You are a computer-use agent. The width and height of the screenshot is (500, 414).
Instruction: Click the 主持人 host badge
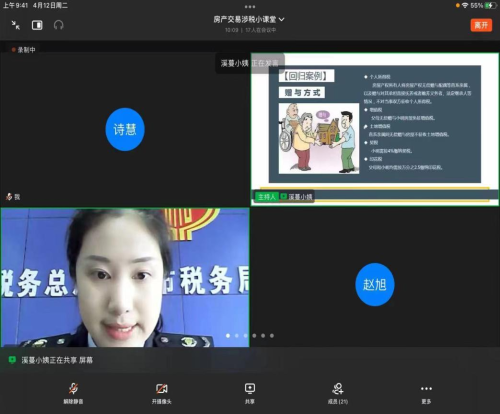coord(267,197)
